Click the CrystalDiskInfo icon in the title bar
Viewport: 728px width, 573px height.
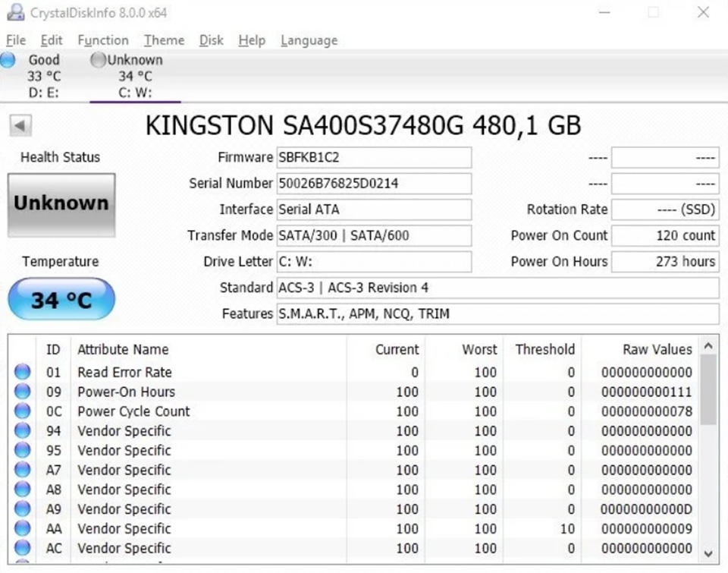pyautogui.click(x=17, y=12)
